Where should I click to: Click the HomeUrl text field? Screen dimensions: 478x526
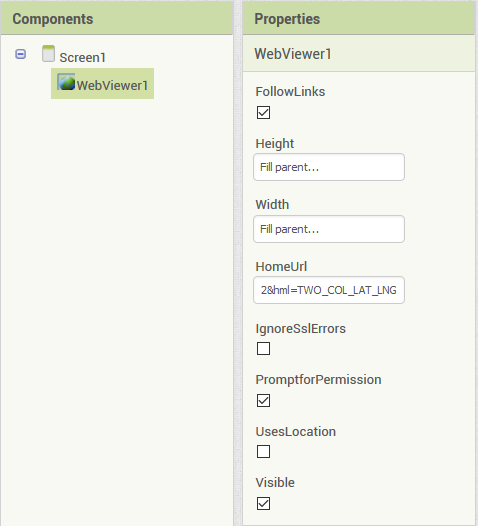(x=329, y=290)
